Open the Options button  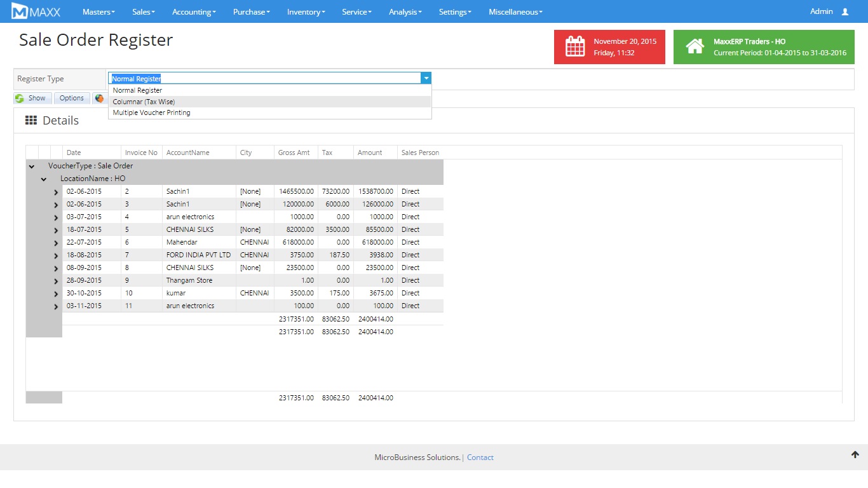72,98
